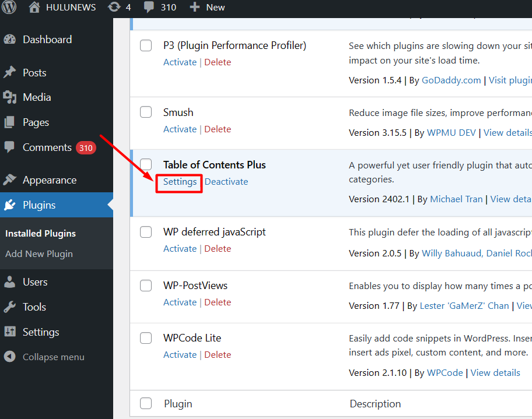This screenshot has width=532, height=419.
Task: Toggle the select-all checkbox beside Plugin footer
Action: pos(146,404)
